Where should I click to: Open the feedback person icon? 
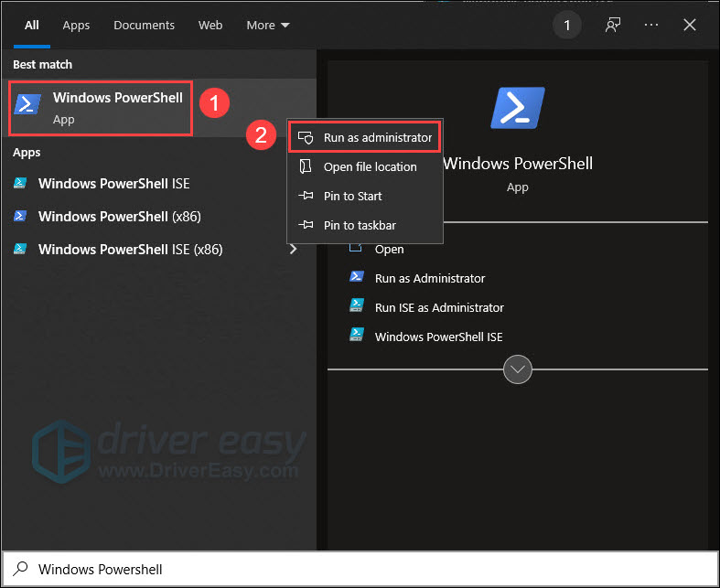[613, 25]
